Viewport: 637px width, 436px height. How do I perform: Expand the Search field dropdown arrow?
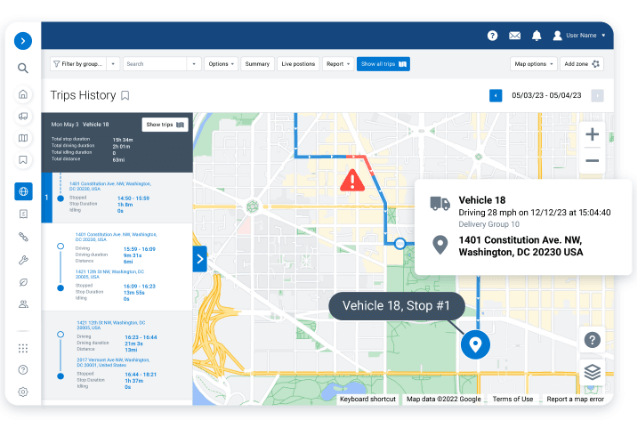coord(194,64)
